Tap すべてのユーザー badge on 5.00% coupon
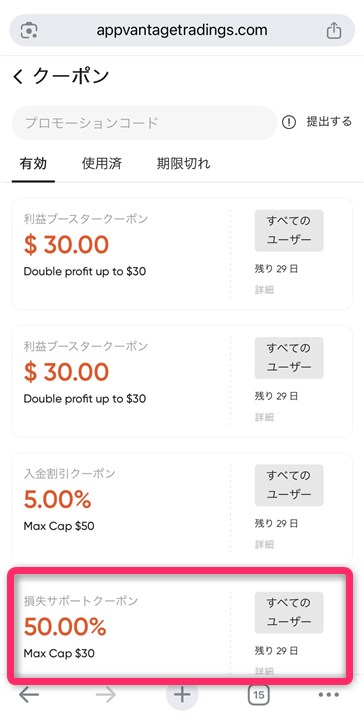Screen dimensions: 364x720 289,485
